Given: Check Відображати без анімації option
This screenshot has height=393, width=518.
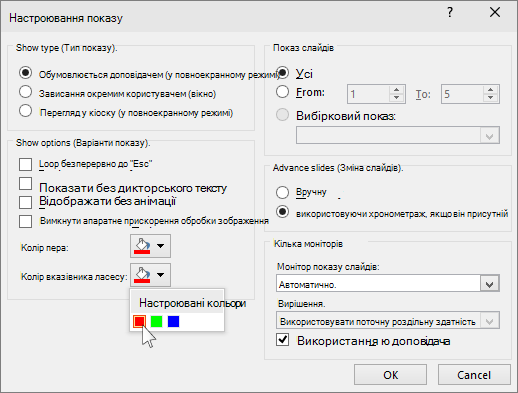Looking at the screenshot, I should pyautogui.click(x=26, y=202).
